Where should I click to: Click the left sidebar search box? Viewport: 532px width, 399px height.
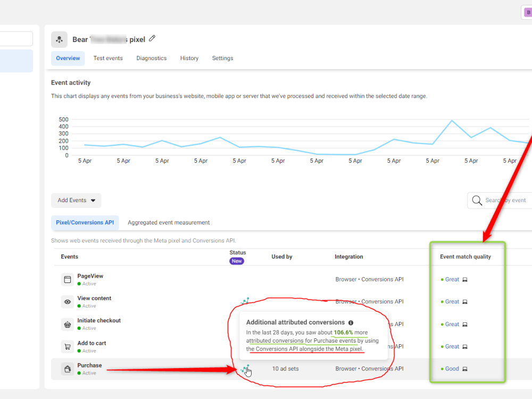click(x=16, y=39)
